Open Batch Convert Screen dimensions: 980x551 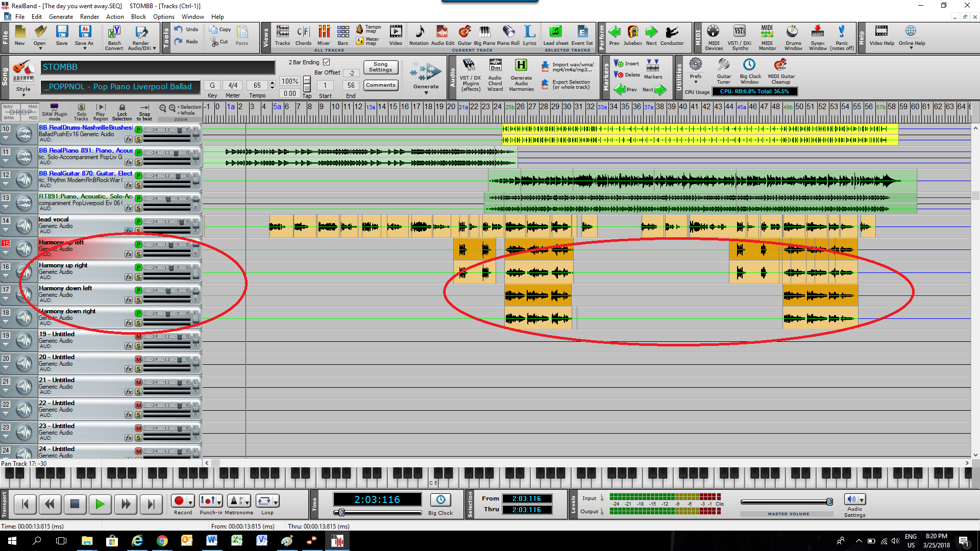[114, 38]
